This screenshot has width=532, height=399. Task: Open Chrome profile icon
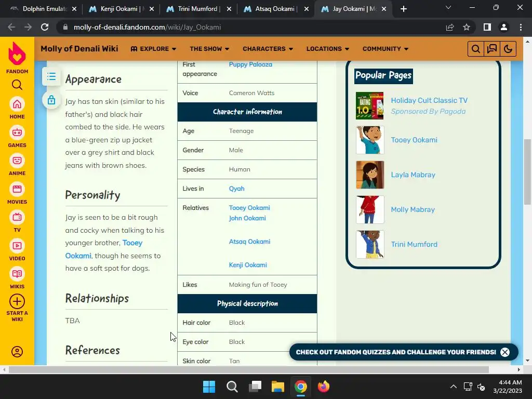[504, 27]
